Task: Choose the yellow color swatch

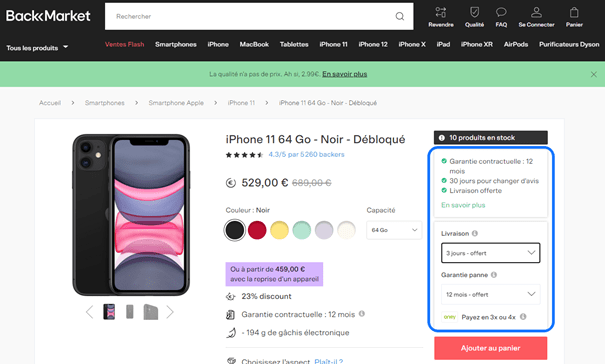Action: [279, 230]
